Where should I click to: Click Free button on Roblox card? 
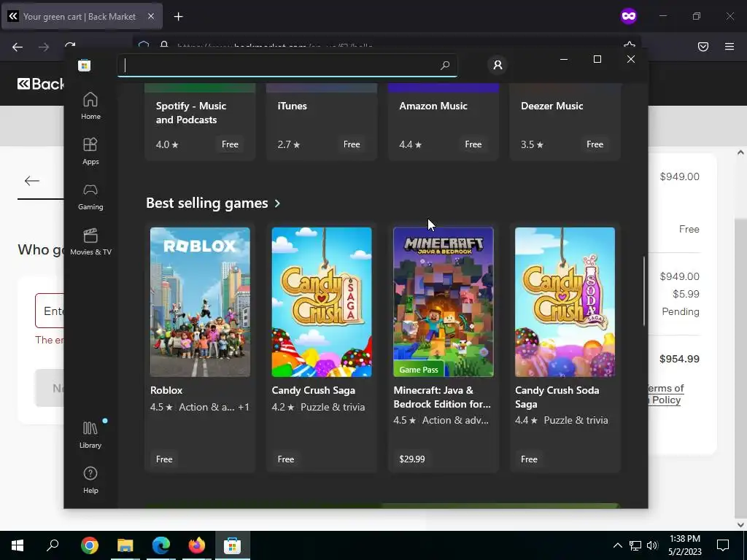164,459
